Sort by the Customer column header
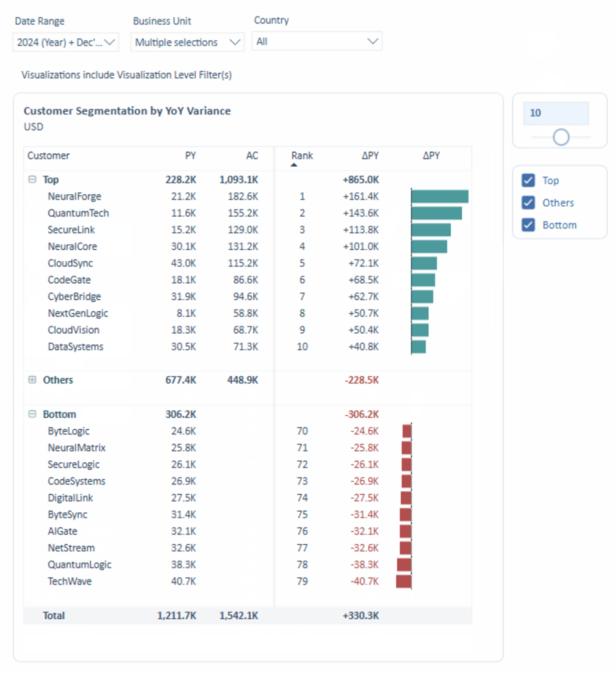 [x=48, y=156]
